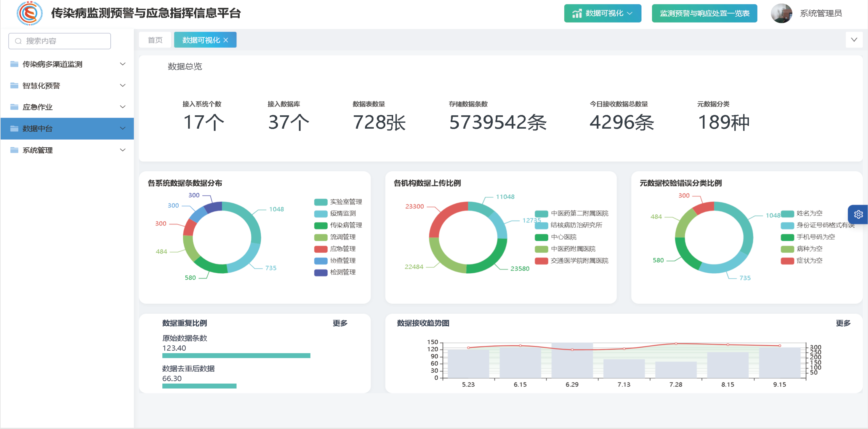Toggle 交通医学院附属医院 legend item
This screenshot has height=429, width=868.
point(571,261)
